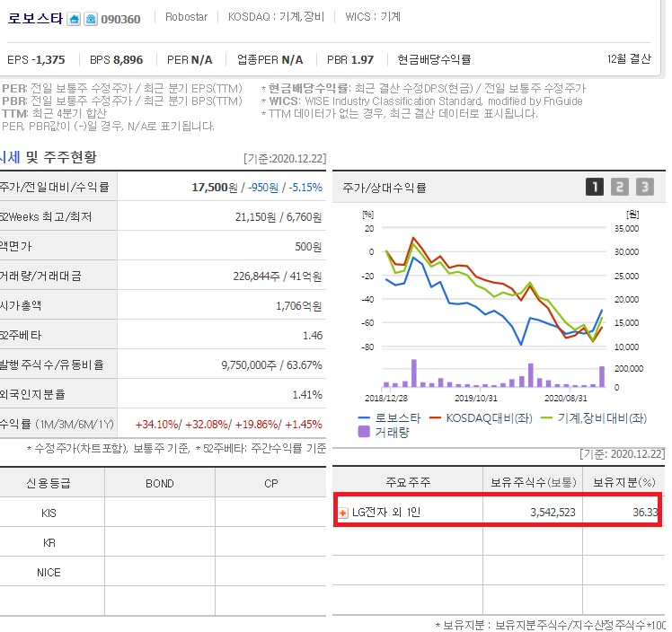This screenshot has width=672, height=632.
Task: Open the Robostar company homepage icon
Action: click(74, 19)
